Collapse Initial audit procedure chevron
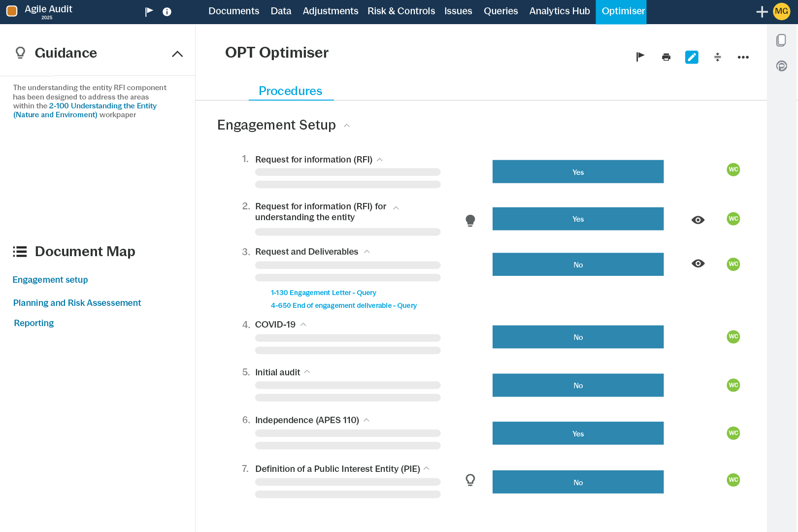Screen dimensions: 798x532 click(307, 372)
